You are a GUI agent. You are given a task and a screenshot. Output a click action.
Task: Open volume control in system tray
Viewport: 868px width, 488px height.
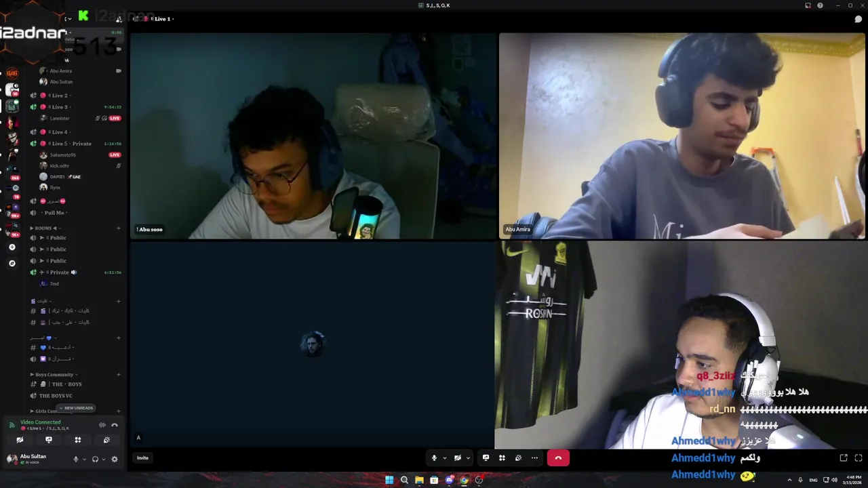tap(834, 480)
